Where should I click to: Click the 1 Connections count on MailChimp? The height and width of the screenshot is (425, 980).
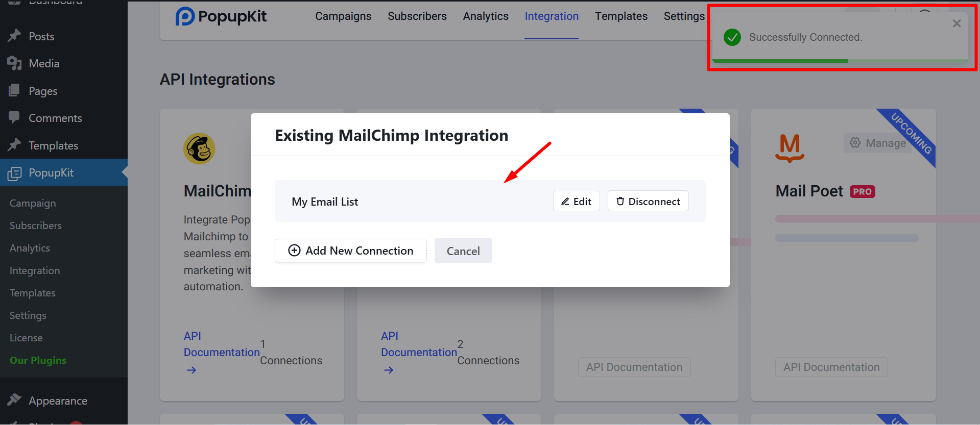tap(291, 353)
